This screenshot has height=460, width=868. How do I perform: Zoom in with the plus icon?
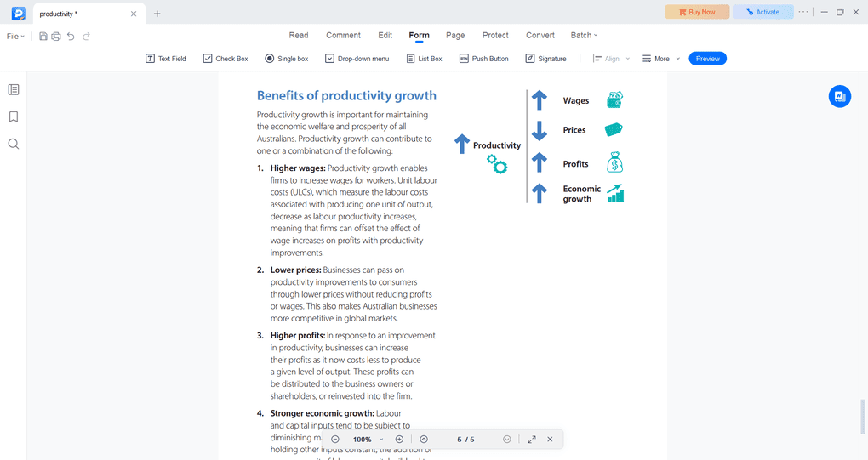point(399,440)
